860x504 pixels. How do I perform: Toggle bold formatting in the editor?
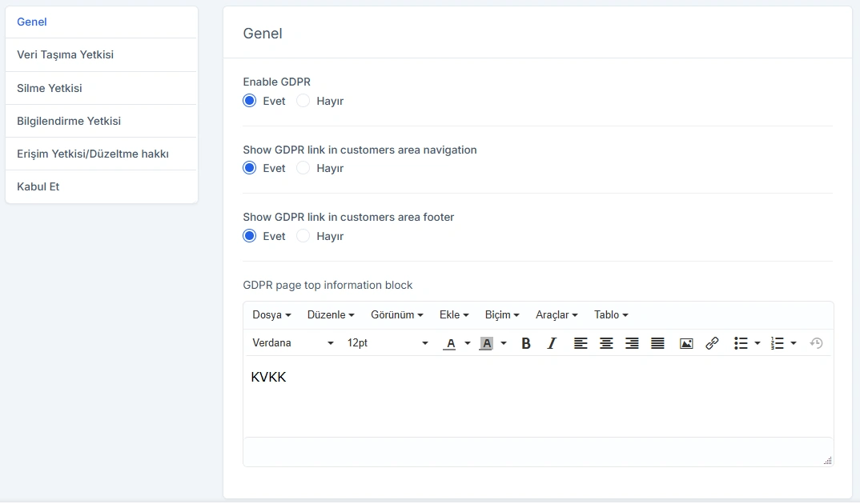526,343
